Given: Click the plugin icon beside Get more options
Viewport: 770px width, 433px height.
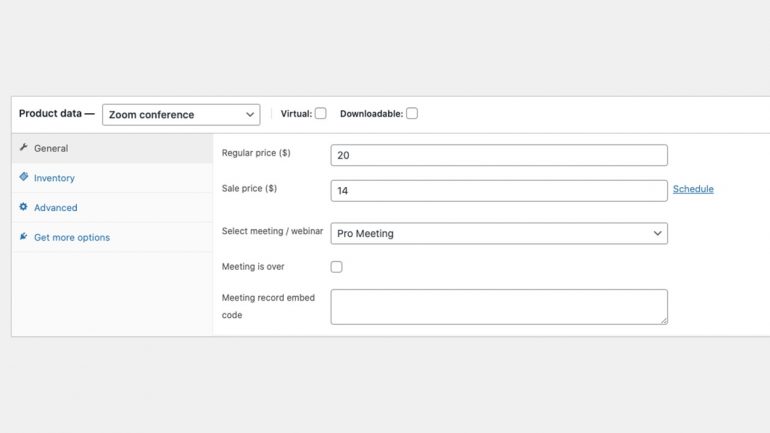Looking at the screenshot, I should [x=24, y=236].
